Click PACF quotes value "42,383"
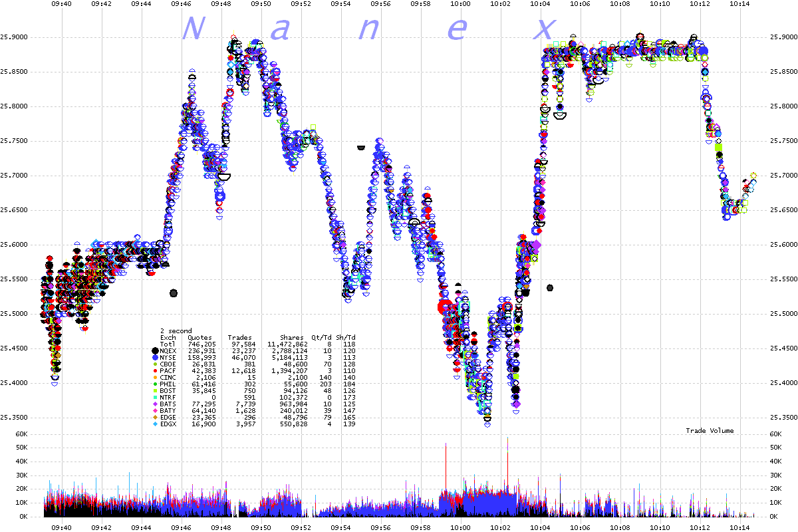Image resolution: width=798 pixels, height=532 pixels. 204,371
